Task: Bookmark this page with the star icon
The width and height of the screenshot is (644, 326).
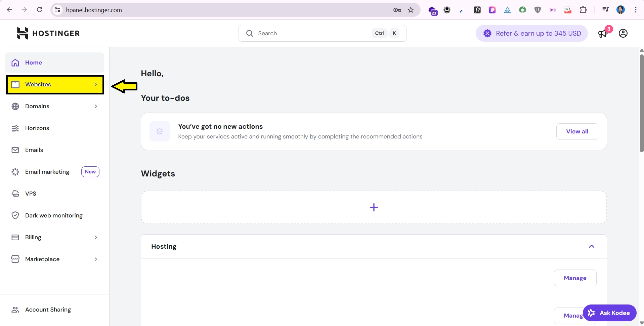Action: click(411, 10)
